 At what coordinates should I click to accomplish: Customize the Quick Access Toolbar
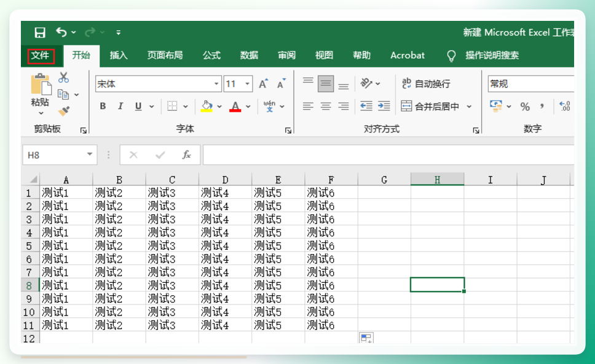(119, 33)
